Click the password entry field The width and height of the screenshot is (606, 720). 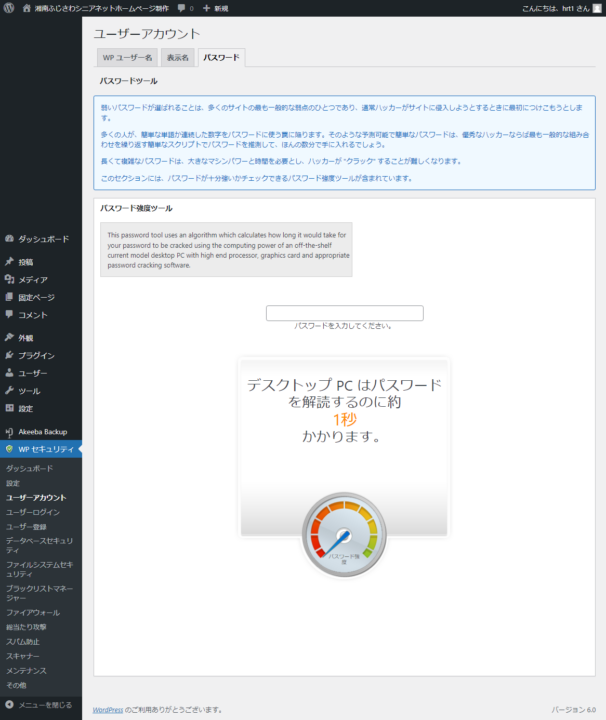click(345, 313)
